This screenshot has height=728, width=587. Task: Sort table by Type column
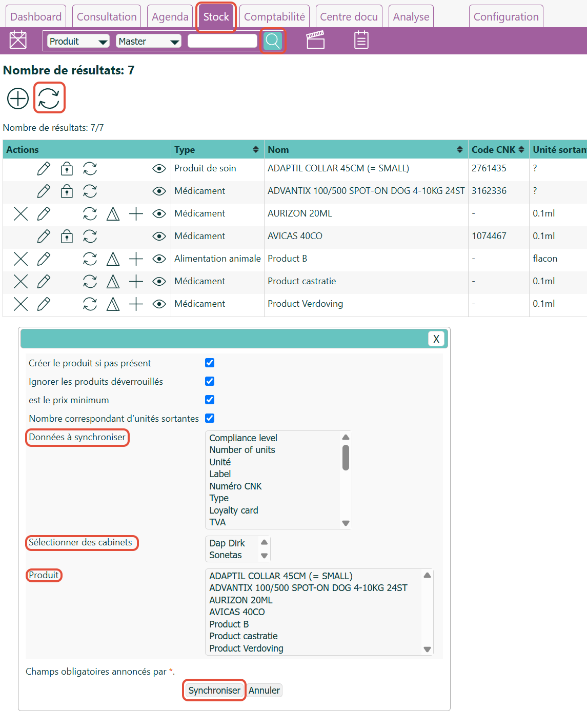coord(256,149)
